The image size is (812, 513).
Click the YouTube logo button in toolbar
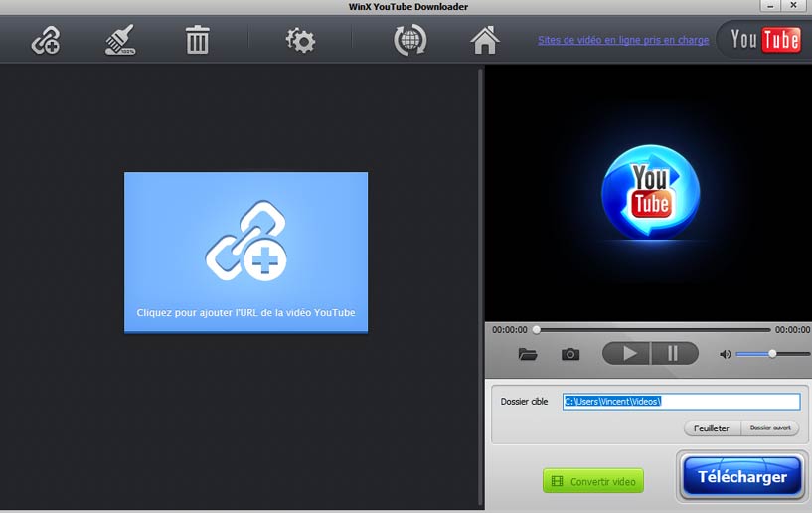[x=765, y=40]
